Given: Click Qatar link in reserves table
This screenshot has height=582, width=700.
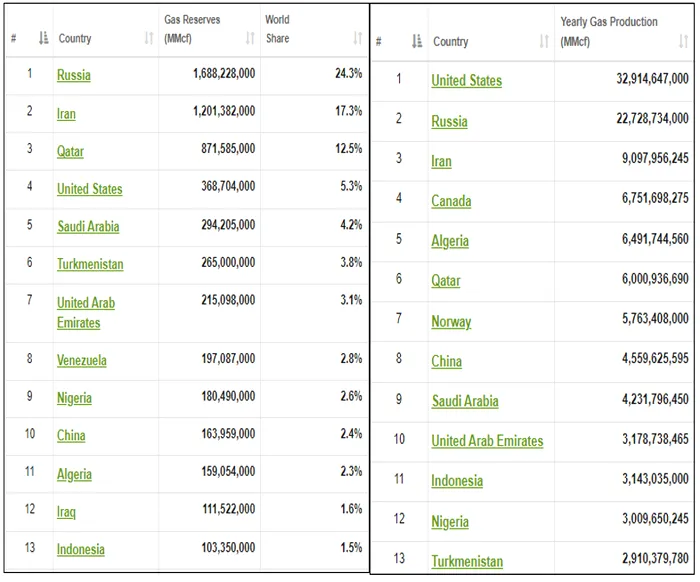Looking at the screenshot, I should (70, 152).
